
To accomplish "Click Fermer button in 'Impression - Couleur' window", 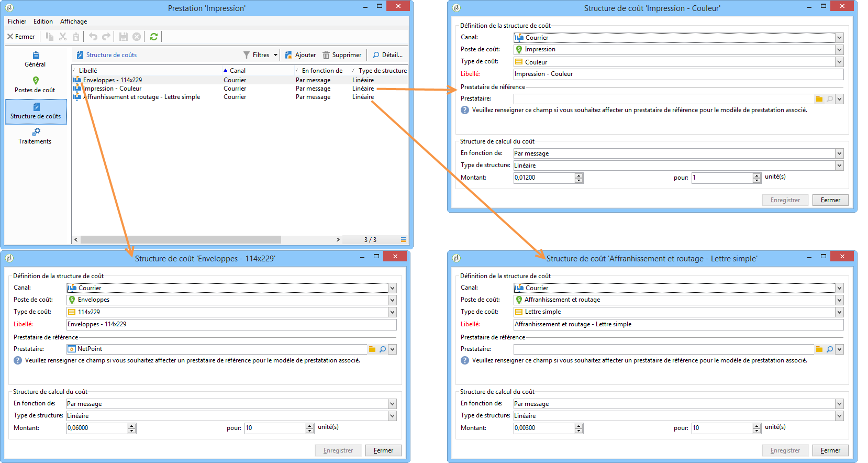I will [830, 200].
